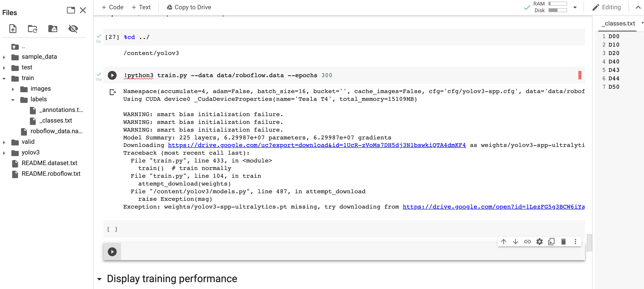Toggle visibility of hidden files
The height and width of the screenshot is (289, 644).
point(73,29)
